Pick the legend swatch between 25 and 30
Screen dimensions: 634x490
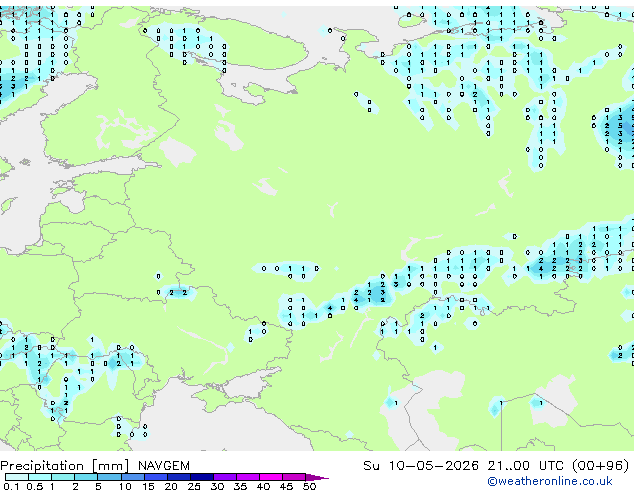[202, 477]
